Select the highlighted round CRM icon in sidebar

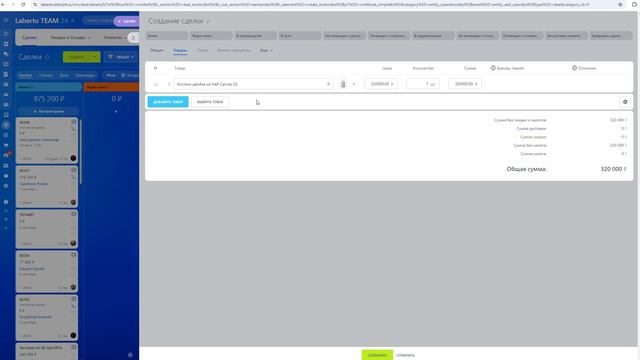(x=6, y=125)
